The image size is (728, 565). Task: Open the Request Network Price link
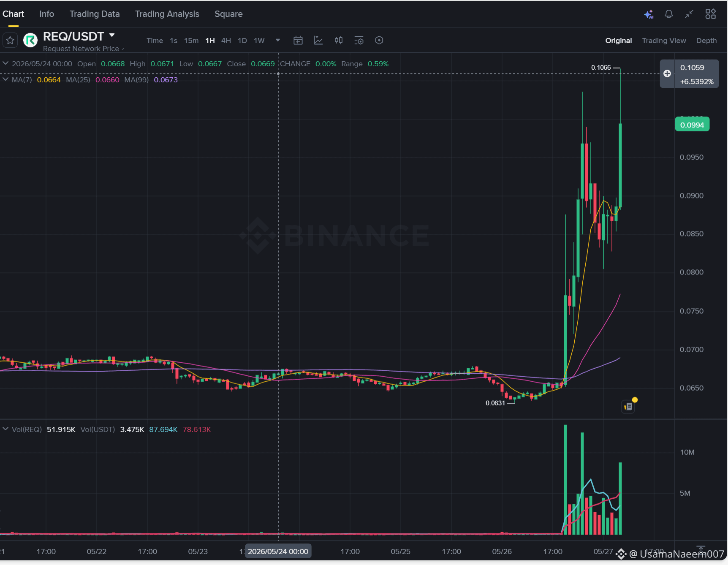point(84,49)
